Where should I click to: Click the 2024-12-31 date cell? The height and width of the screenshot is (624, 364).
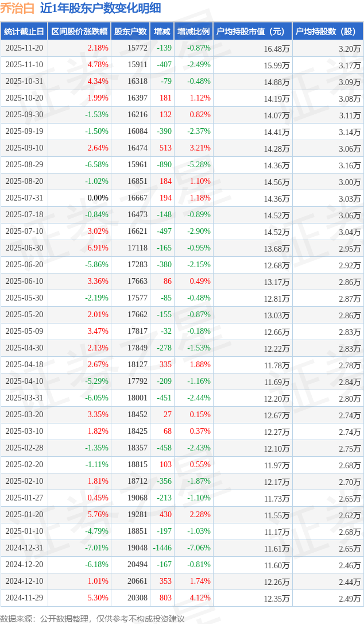point(24,548)
